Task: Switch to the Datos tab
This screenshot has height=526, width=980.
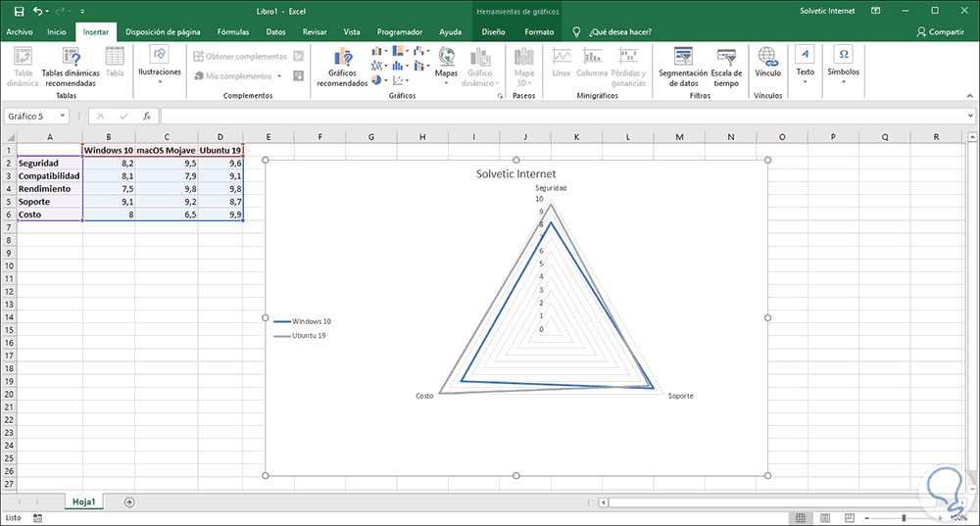Action: pos(275,32)
